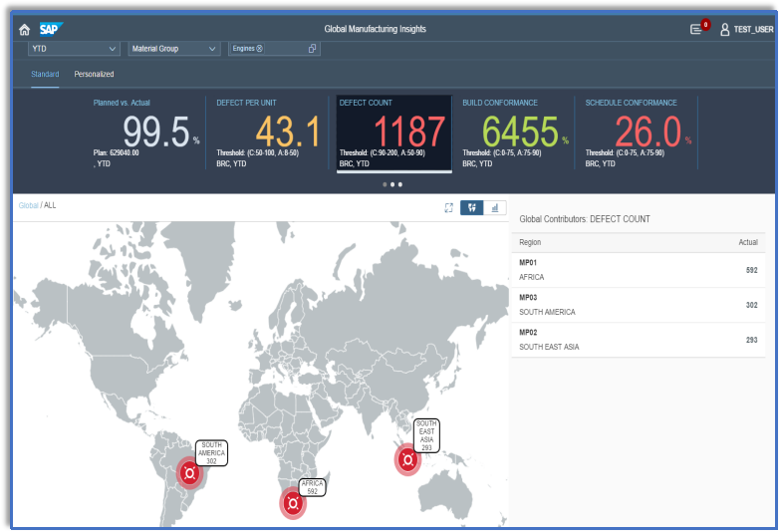Open the notifications icon with red badge
The image size is (780, 532).
(x=696, y=30)
